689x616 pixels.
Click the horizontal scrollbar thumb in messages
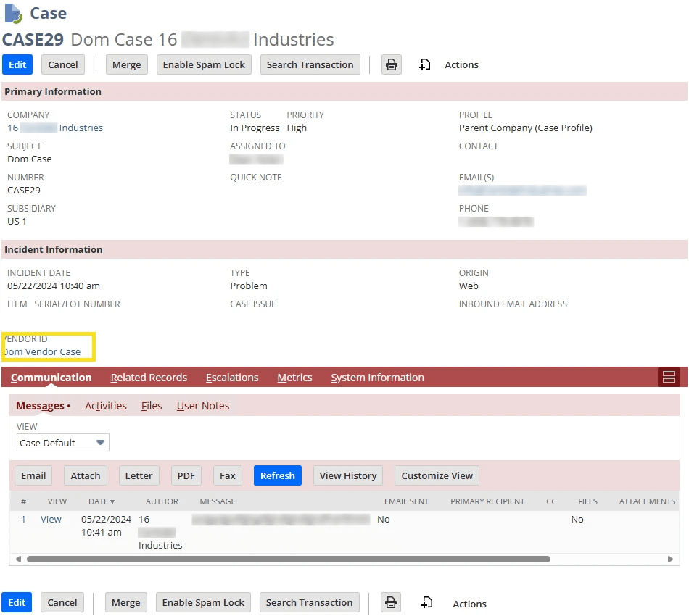point(288,559)
